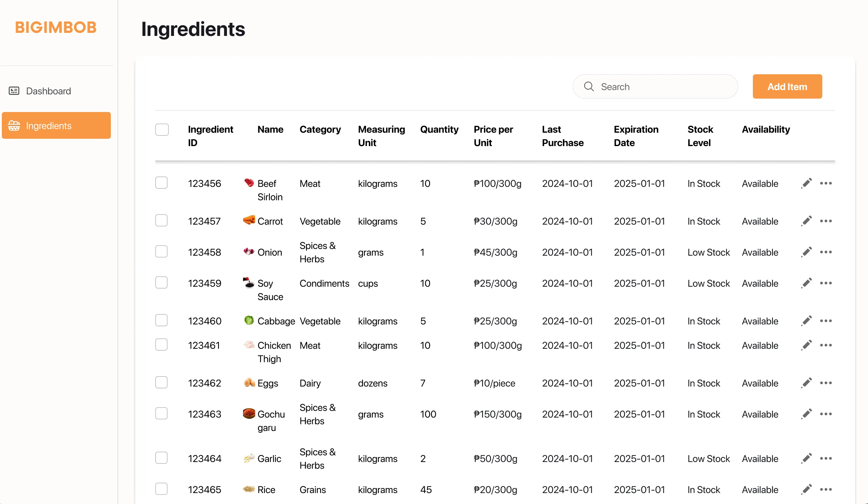
Task: Select the Cabbage row checkbox
Action: point(161,320)
